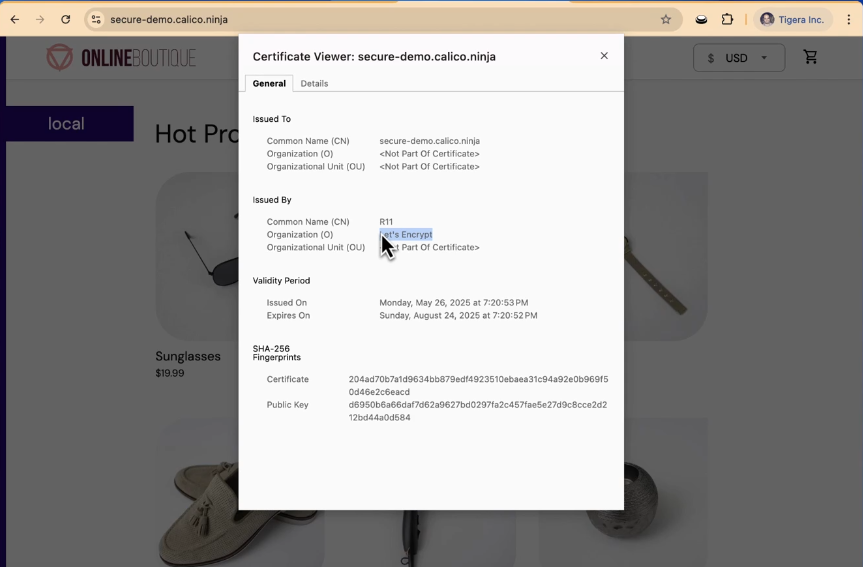863x567 pixels.
Task: Click the Let's Encrypt organization value
Action: point(407,235)
